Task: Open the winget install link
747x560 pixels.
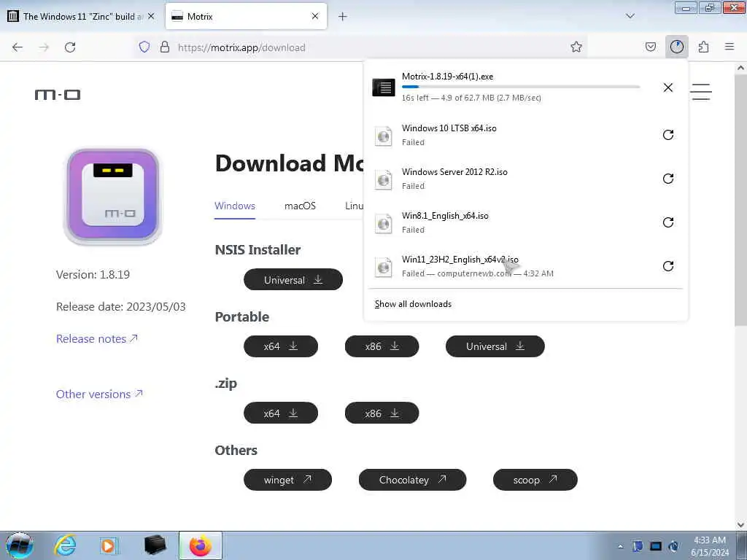Action: click(287, 480)
